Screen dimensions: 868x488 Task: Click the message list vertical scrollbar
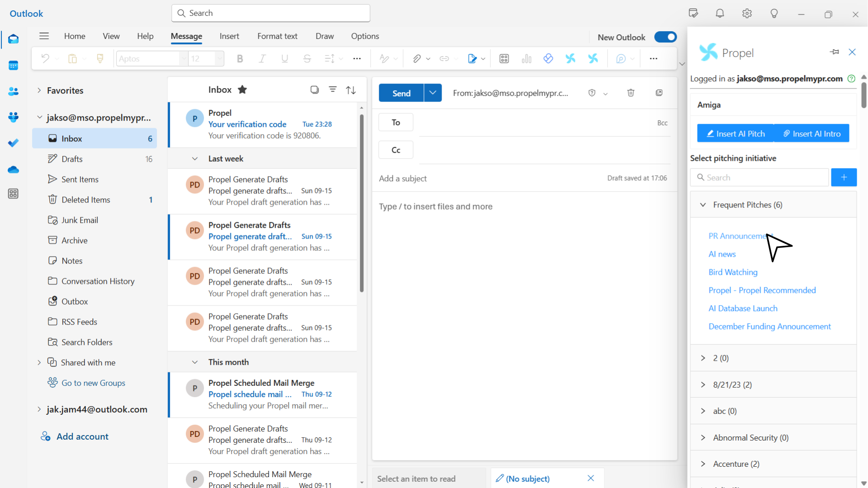362,203
